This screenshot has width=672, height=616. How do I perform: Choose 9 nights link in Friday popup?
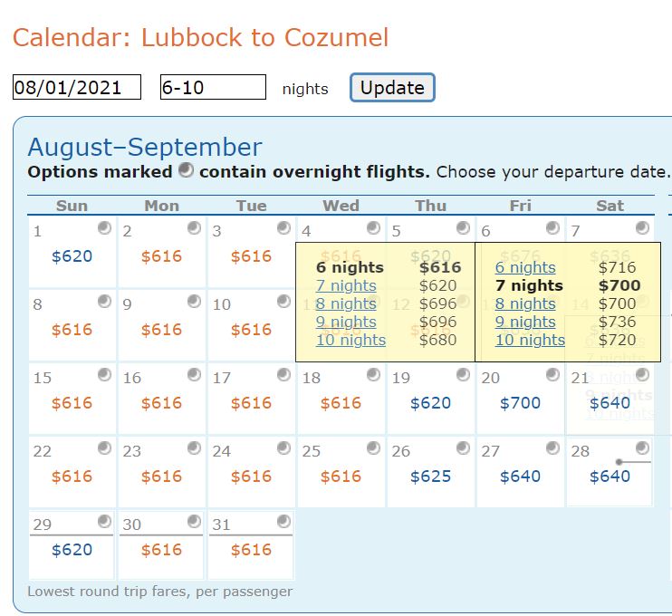(x=525, y=322)
